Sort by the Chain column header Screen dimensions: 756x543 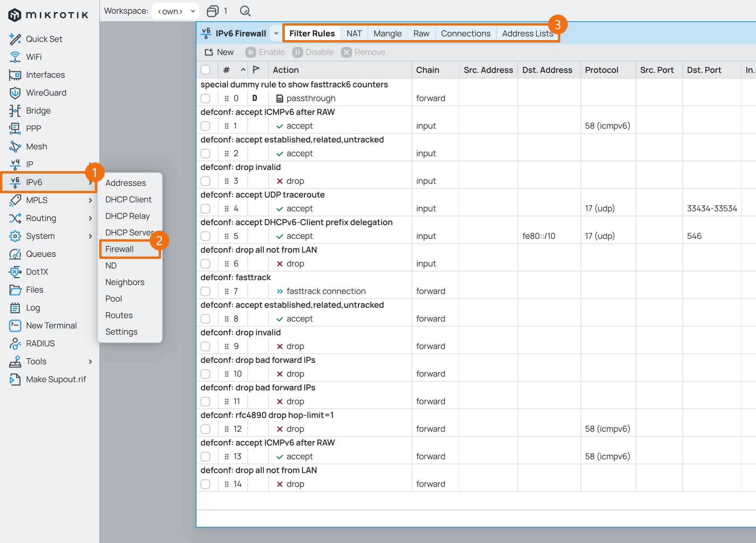click(x=428, y=70)
